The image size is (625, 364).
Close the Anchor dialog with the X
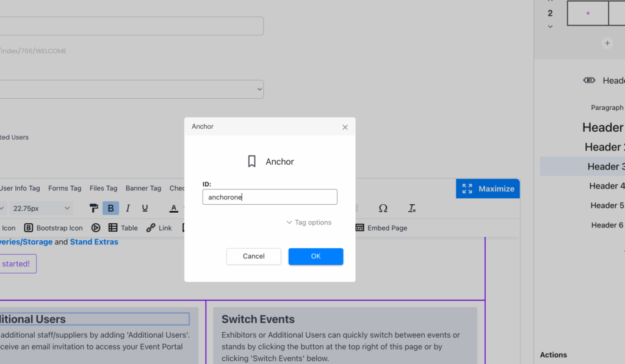pos(345,127)
